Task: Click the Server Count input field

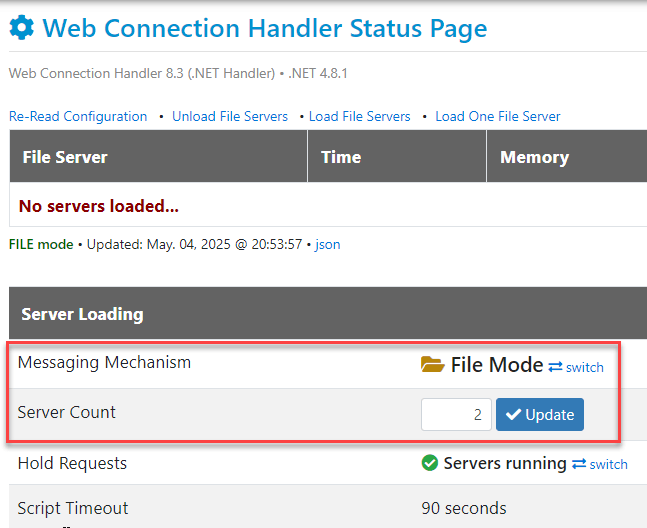Action: (x=456, y=414)
